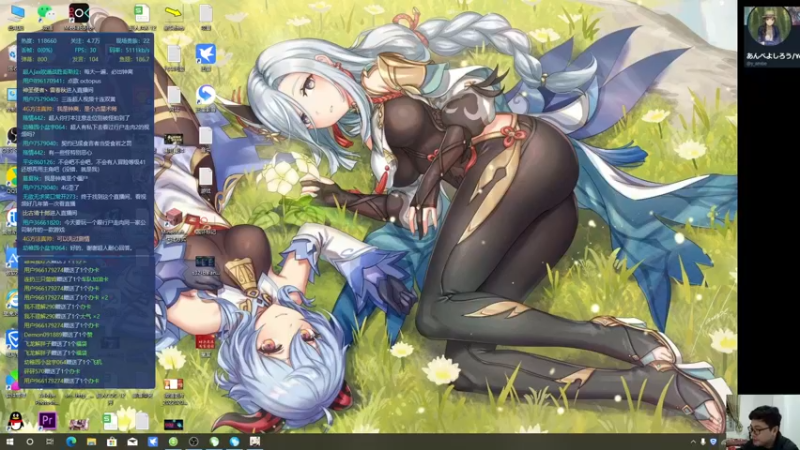The height and width of the screenshot is (450, 800).
Task: Click the Cortana search circle on taskbar
Action: (x=30, y=441)
